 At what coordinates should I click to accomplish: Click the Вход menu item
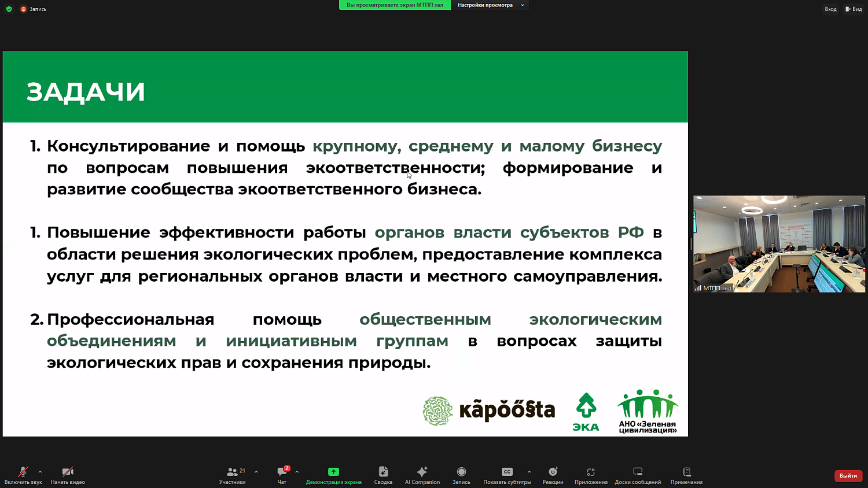(x=830, y=9)
